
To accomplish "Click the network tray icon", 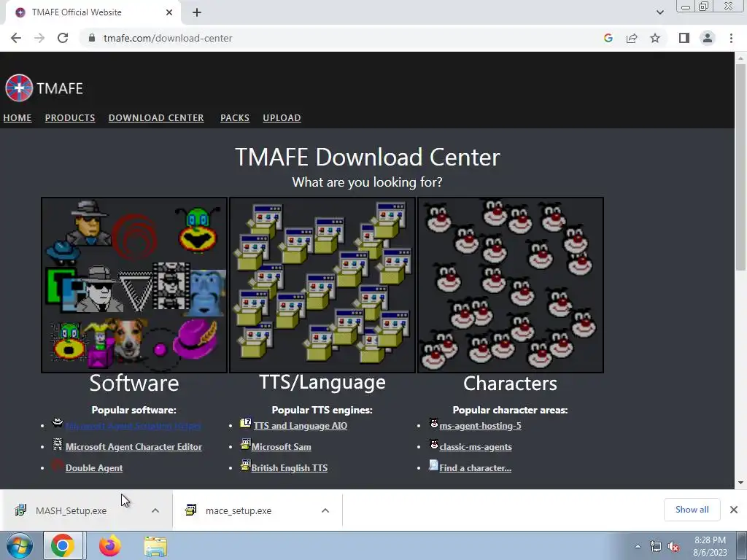I will point(656,547).
